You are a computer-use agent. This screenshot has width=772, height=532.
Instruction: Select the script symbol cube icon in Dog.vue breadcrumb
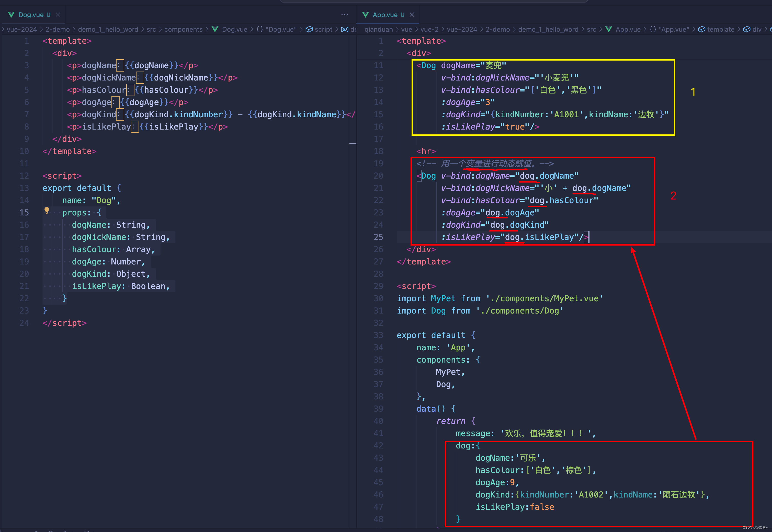click(x=309, y=29)
